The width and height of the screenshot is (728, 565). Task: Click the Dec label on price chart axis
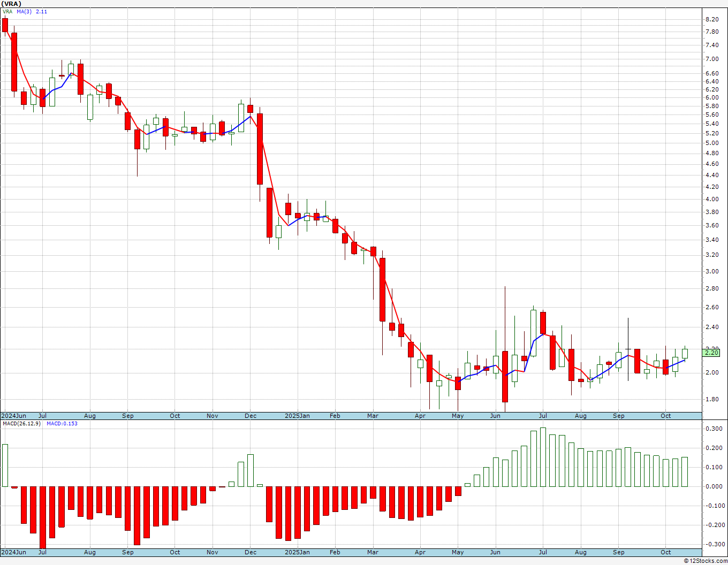[251, 416]
